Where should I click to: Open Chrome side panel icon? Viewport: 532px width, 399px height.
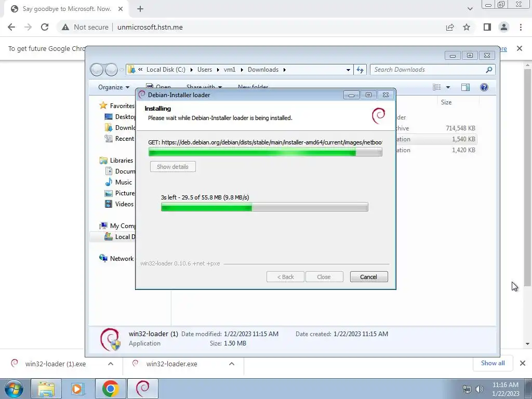tap(487, 27)
